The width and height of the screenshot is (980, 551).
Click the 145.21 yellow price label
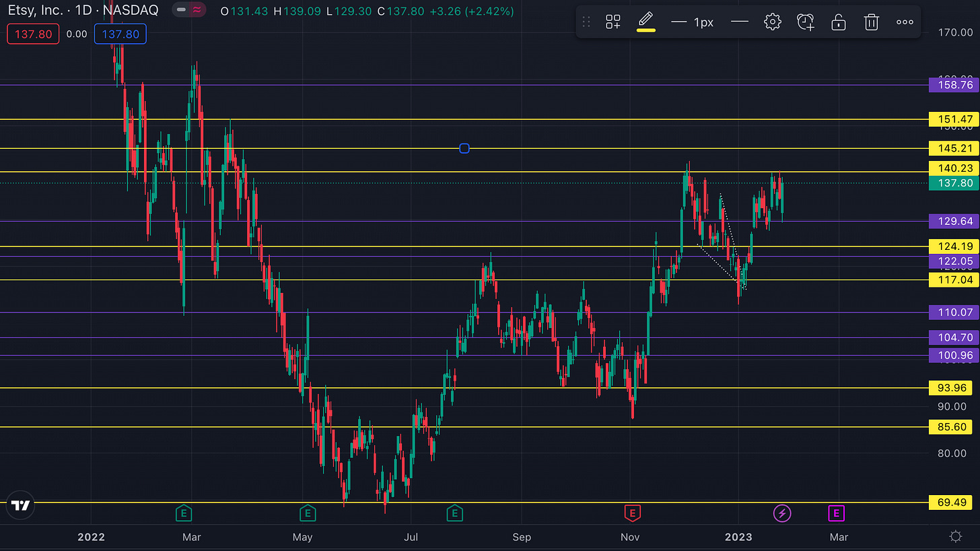954,148
